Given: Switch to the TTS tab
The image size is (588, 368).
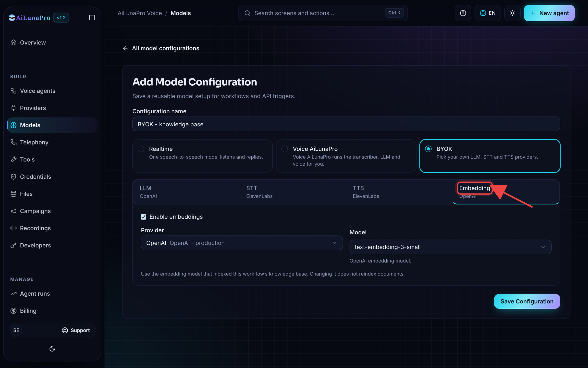Looking at the screenshot, I should pos(399,192).
